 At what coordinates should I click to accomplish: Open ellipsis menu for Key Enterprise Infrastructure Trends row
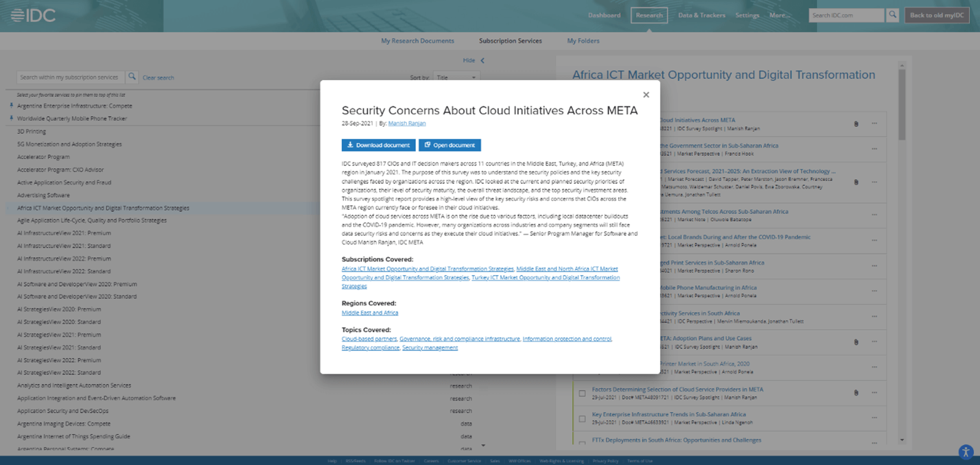click(874, 418)
